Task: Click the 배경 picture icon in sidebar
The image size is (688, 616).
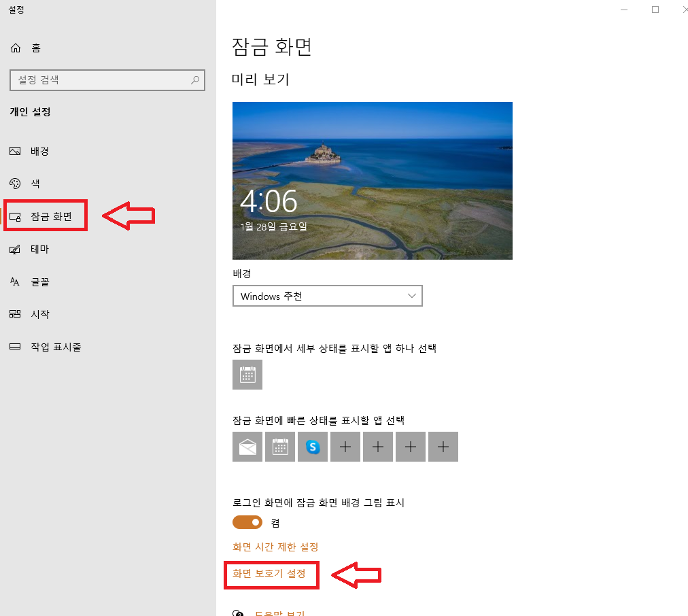Action: (15, 152)
